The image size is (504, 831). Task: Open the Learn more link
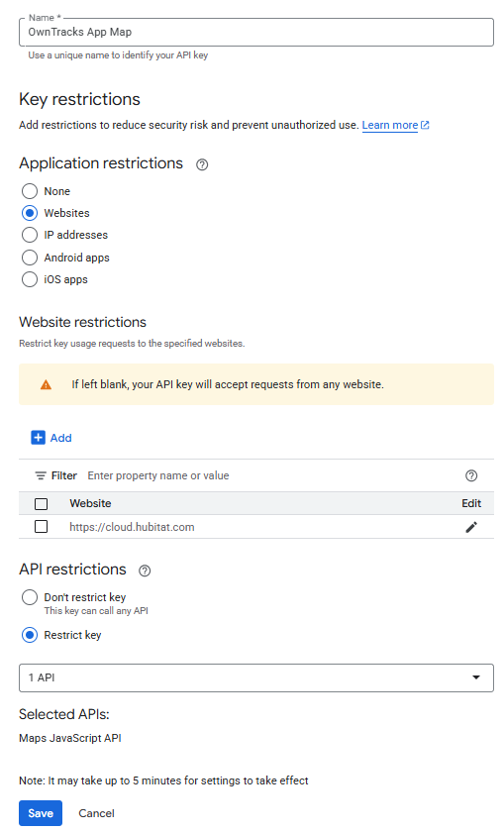tap(390, 125)
